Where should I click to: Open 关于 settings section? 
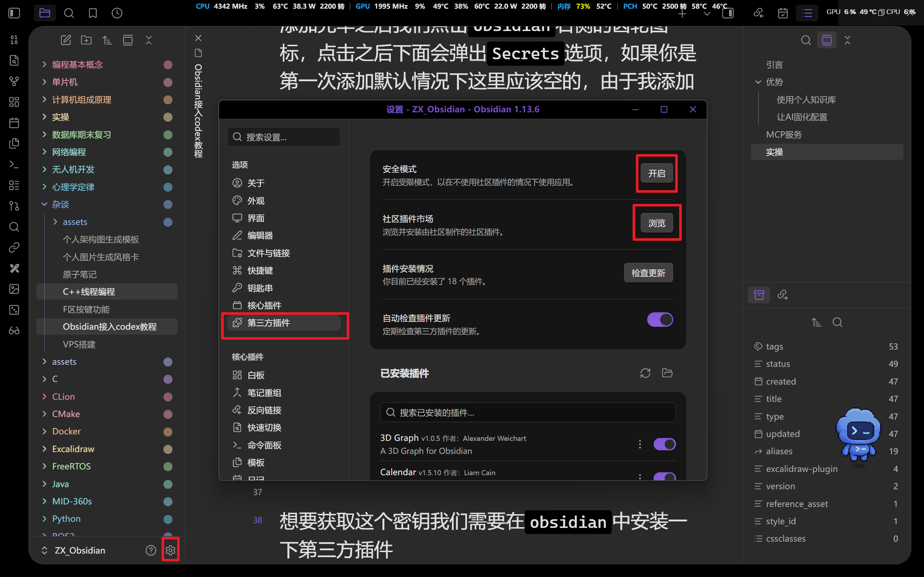point(284,183)
